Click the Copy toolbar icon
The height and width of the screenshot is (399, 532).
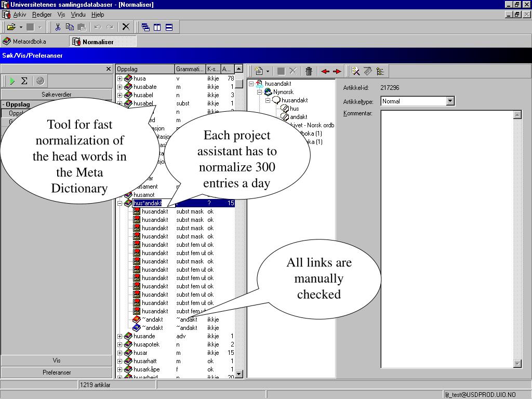pos(70,27)
